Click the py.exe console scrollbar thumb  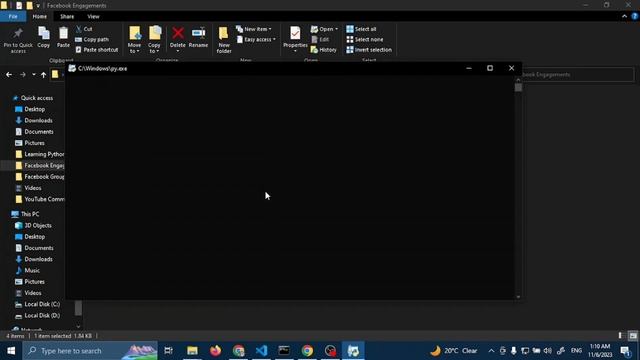[518, 87]
